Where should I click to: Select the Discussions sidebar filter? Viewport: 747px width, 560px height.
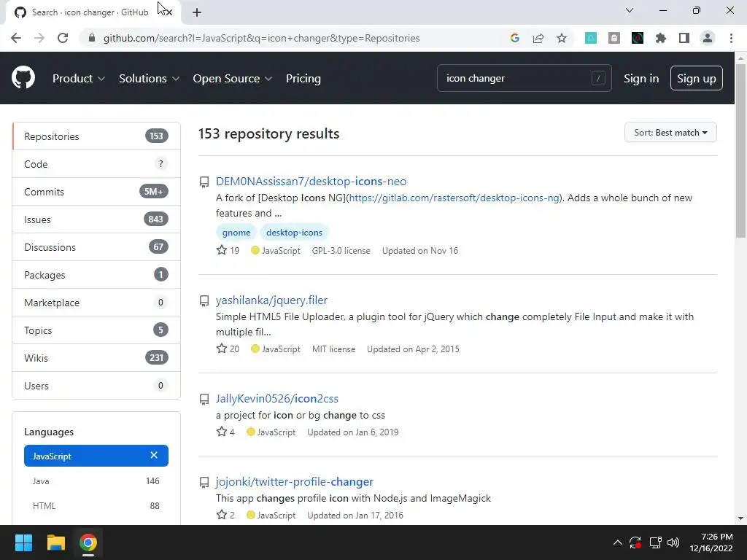point(96,247)
